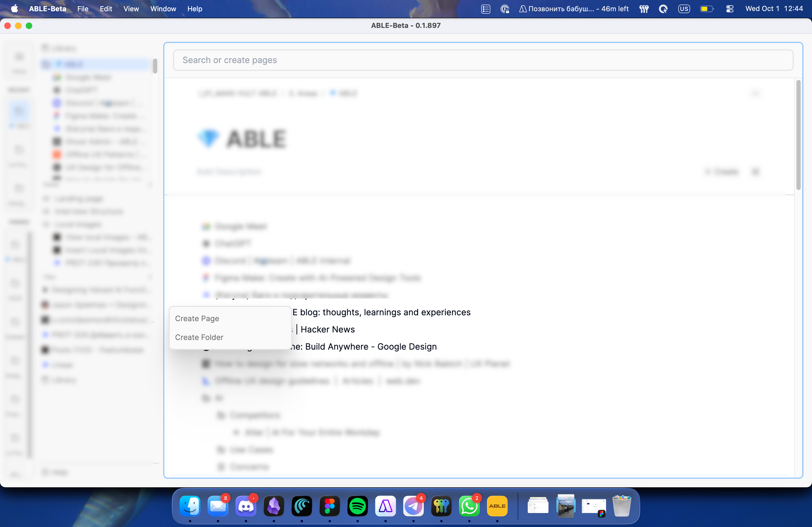Click the yellow ABLE Dock icon
This screenshot has width=812, height=527.
tap(498, 506)
